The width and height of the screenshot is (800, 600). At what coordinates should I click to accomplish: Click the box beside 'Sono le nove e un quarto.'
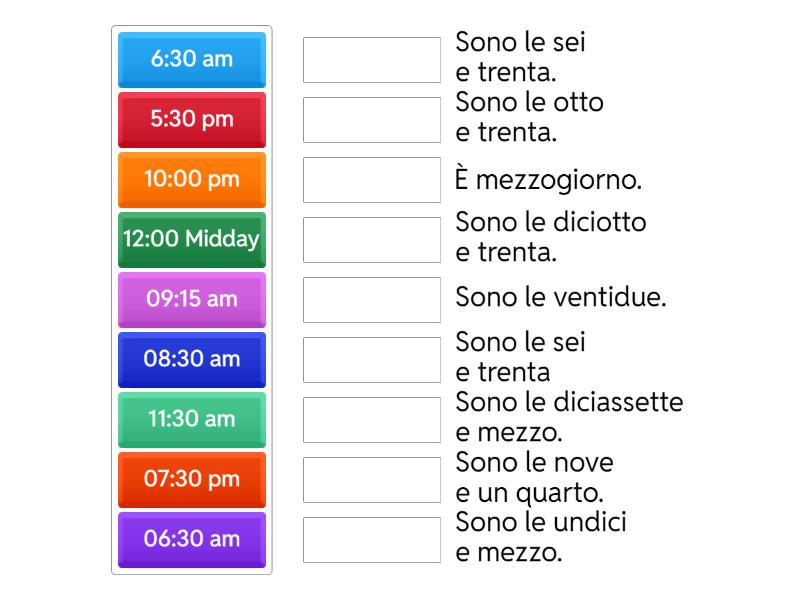tap(371, 479)
